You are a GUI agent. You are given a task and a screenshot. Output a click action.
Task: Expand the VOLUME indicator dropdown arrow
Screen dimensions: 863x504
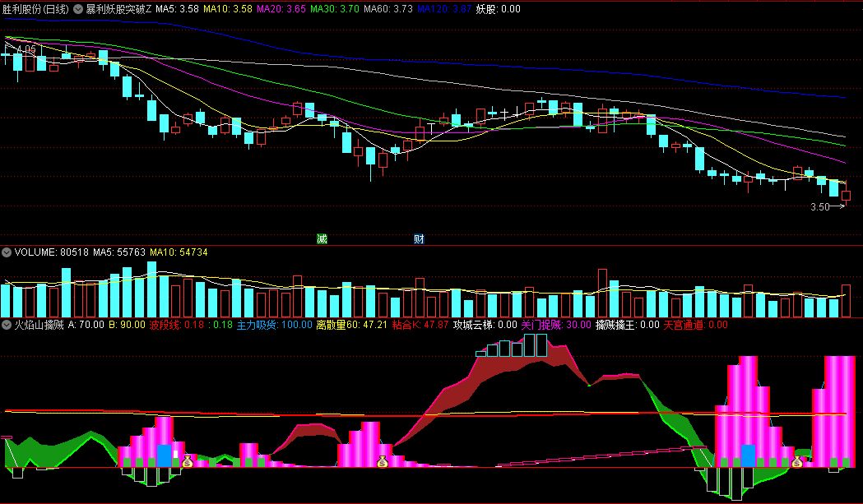pos(7,252)
